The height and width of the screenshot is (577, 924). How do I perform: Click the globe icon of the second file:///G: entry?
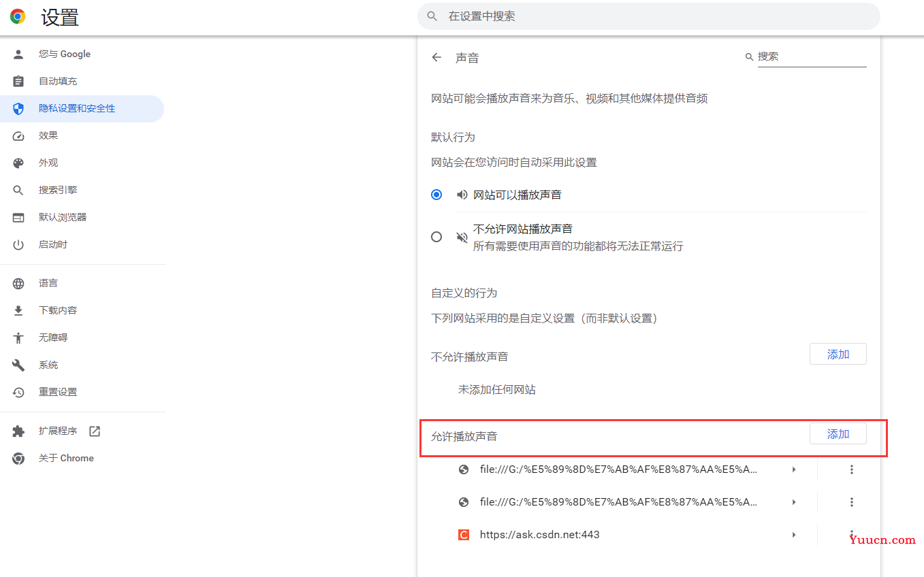[x=464, y=501]
